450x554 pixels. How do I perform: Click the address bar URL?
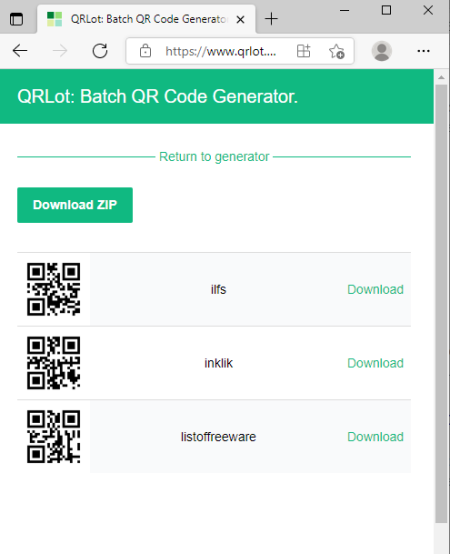point(221,51)
